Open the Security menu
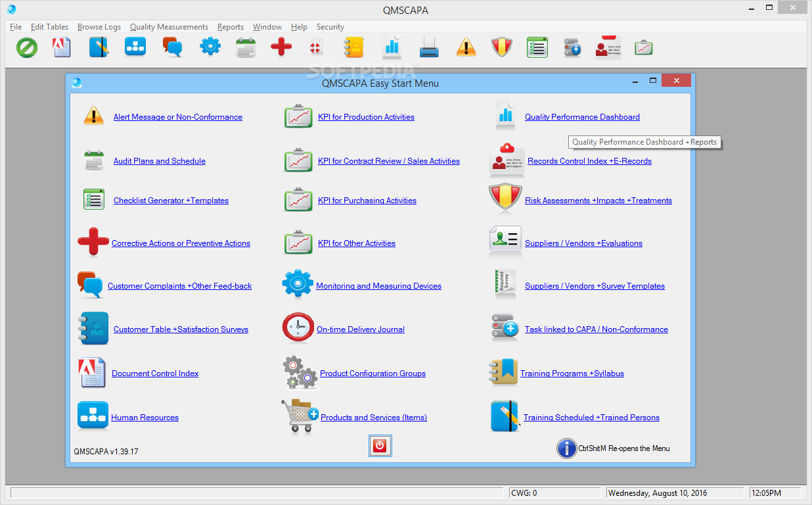 [x=330, y=27]
